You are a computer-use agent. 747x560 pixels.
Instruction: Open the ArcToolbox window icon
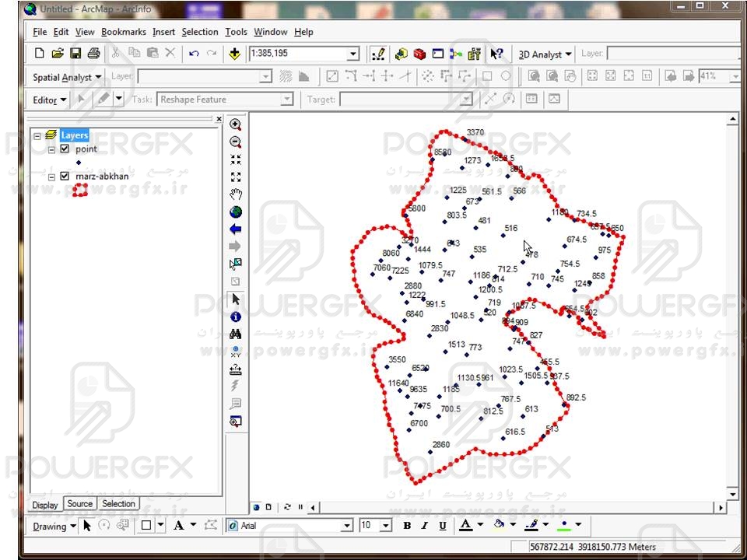pyautogui.click(x=419, y=54)
